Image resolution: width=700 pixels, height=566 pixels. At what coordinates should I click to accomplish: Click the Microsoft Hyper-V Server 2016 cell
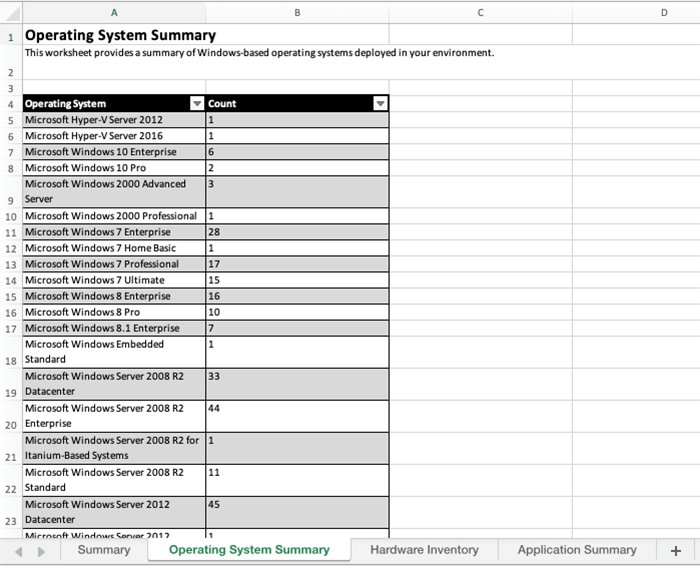click(114, 136)
